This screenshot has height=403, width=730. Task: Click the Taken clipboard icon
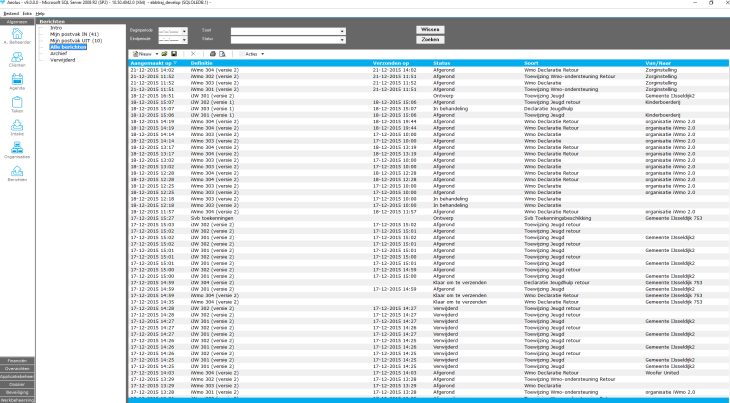[x=17, y=104]
